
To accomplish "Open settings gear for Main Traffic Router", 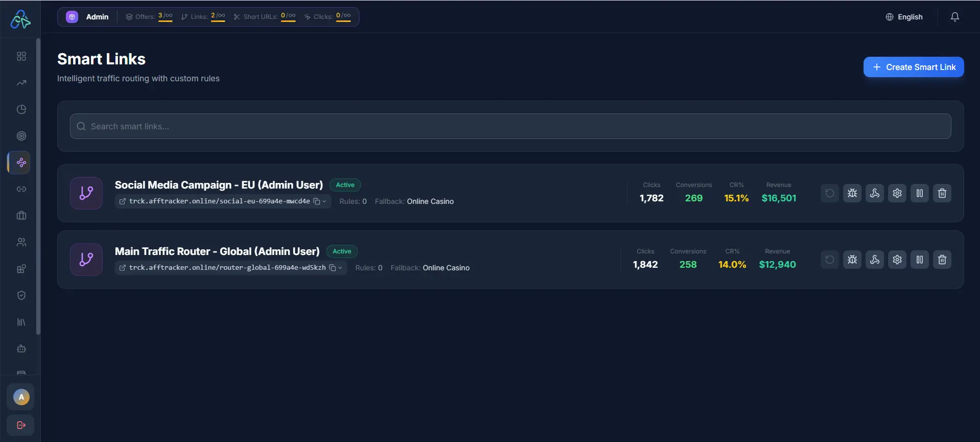I will pos(897,260).
